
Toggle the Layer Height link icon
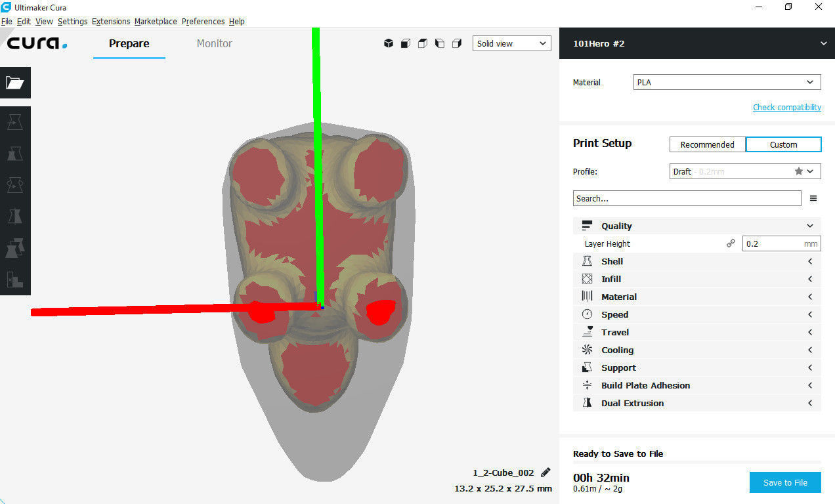pyautogui.click(x=731, y=243)
